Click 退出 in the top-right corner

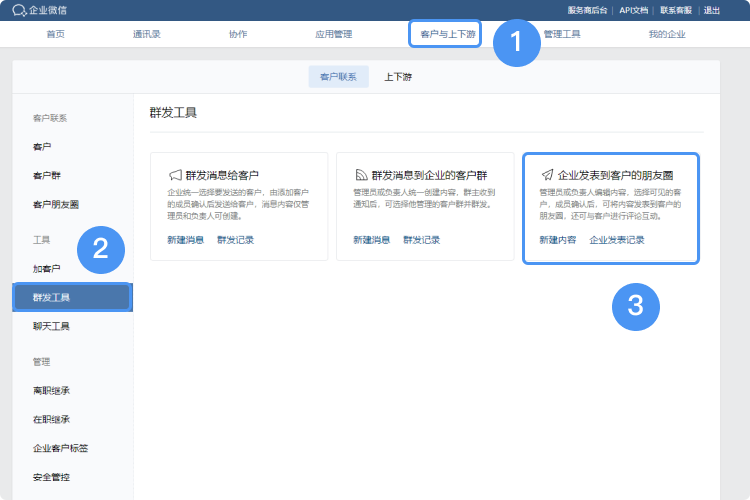point(711,10)
